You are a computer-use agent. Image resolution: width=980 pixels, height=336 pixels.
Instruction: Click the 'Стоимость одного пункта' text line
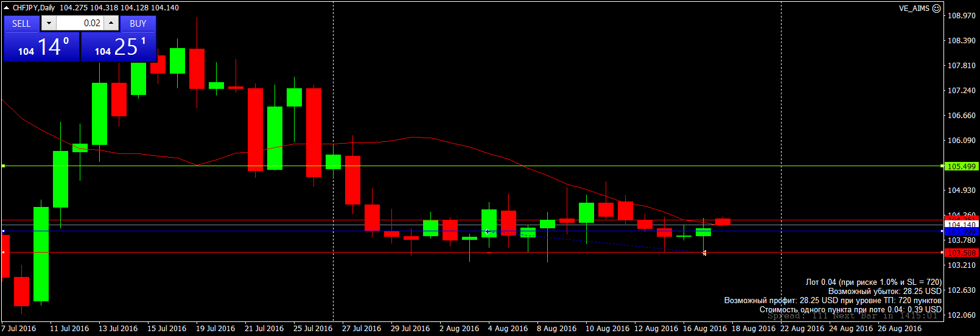click(850, 309)
